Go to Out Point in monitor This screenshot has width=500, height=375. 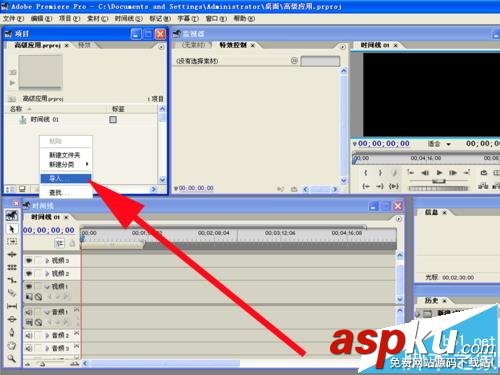(x=380, y=186)
